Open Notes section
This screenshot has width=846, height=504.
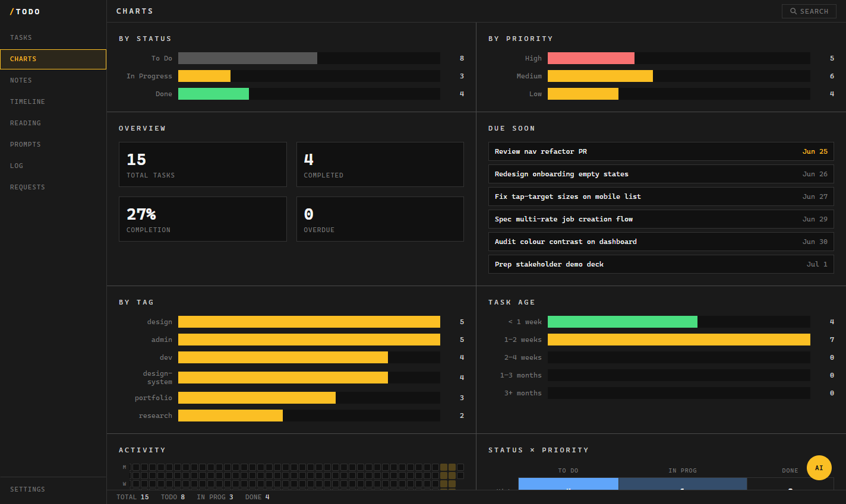(x=53, y=80)
